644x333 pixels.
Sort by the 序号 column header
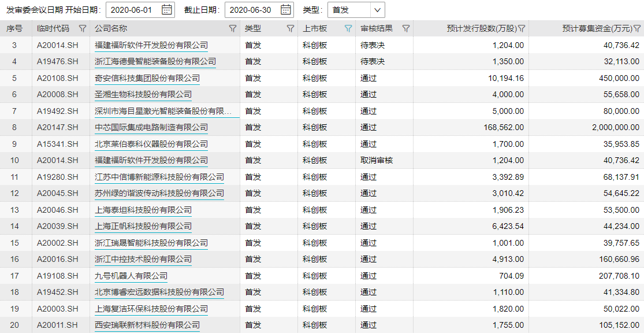(14, 29)
